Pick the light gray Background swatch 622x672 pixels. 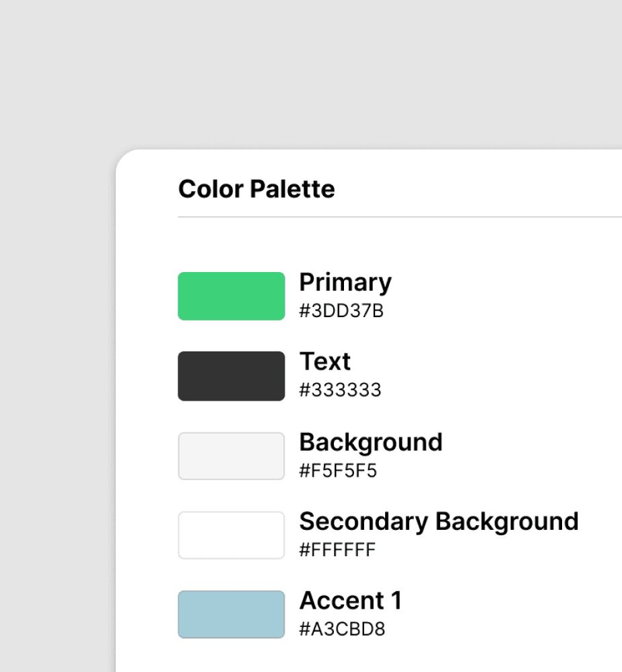[x=231, y=456]
